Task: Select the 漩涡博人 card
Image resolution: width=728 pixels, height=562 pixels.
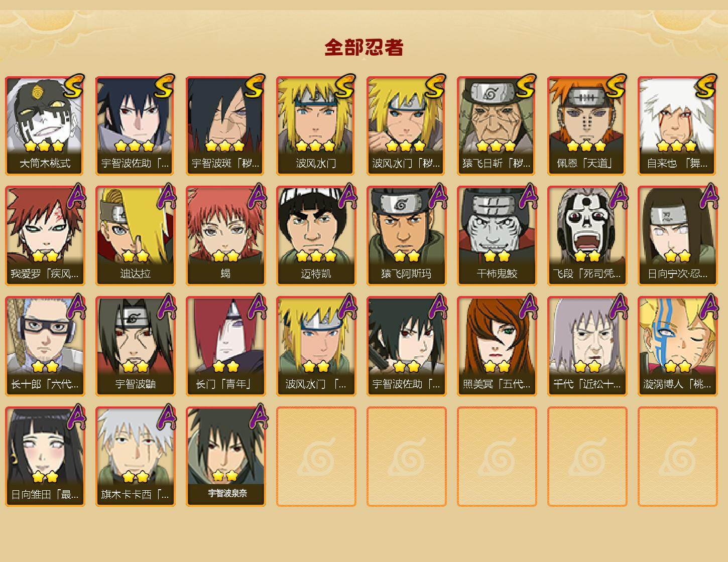Action: (677, 346)
